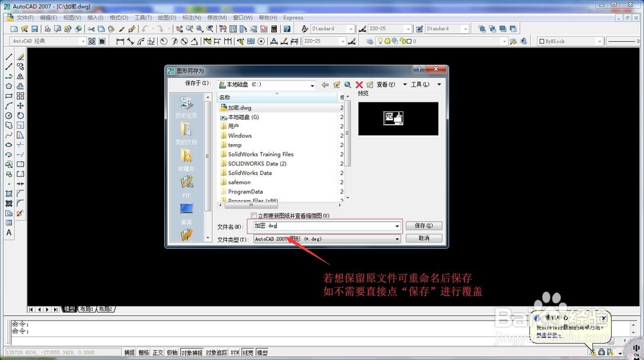Toggle 极轴 (polar) in status bar

172,353
